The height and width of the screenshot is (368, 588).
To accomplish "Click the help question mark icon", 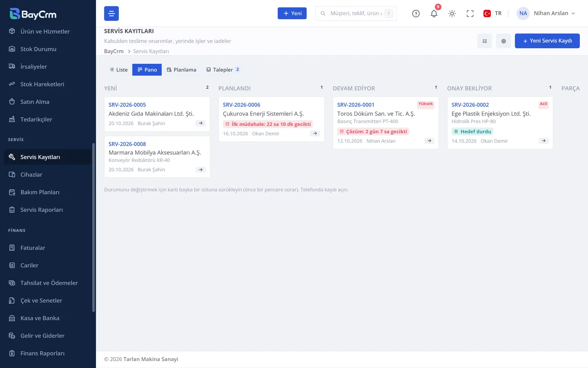I will [x=416, y=13].
